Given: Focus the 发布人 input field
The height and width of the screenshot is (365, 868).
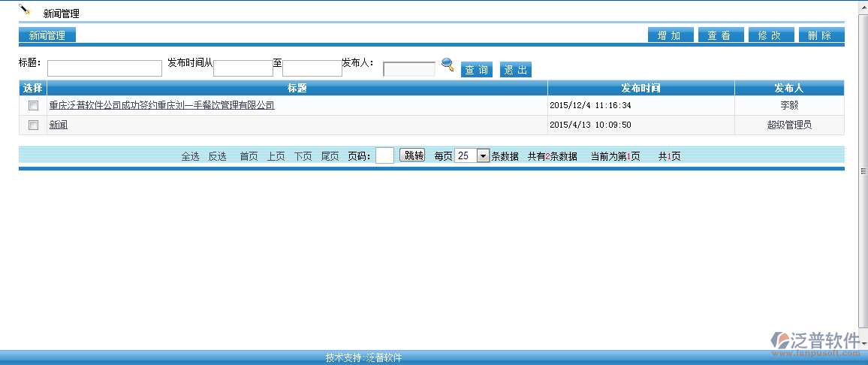Looking at the screenshot, I should 409,68.
